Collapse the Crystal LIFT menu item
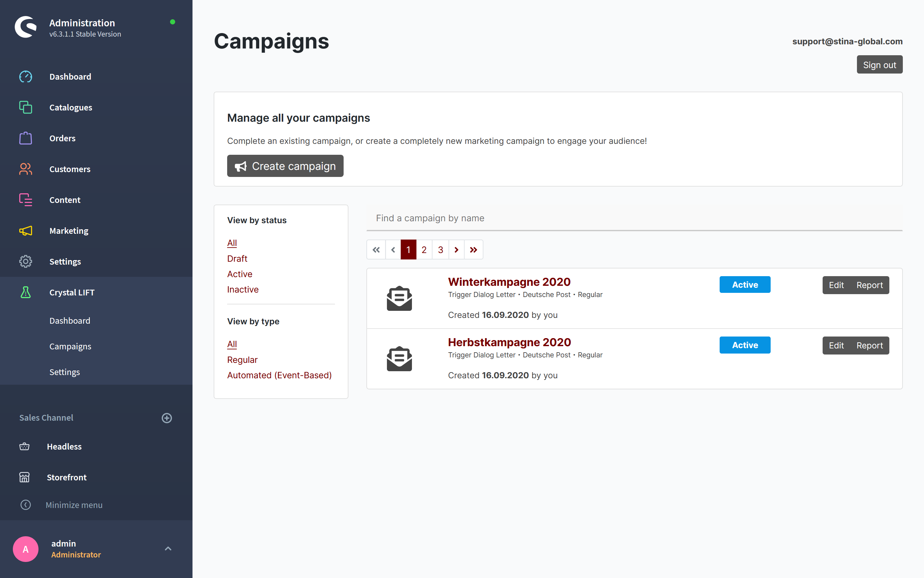924x578 pixels. click(x=72, y=293)
